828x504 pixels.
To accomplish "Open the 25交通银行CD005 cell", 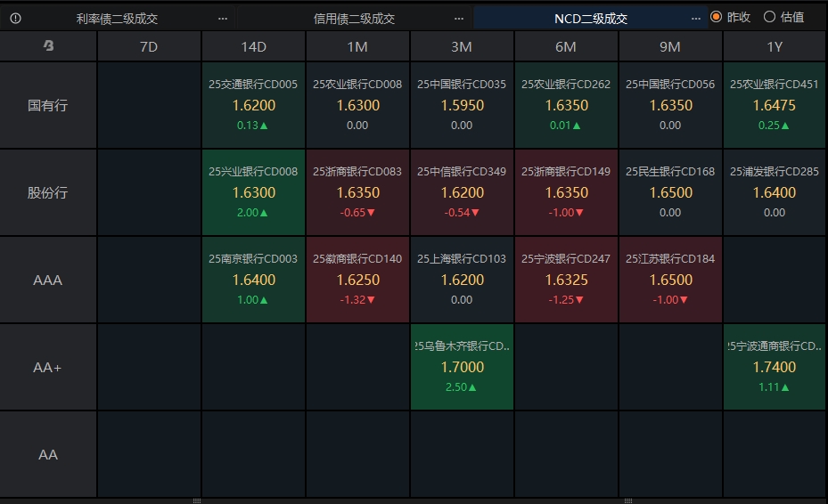I will [253, 105].
